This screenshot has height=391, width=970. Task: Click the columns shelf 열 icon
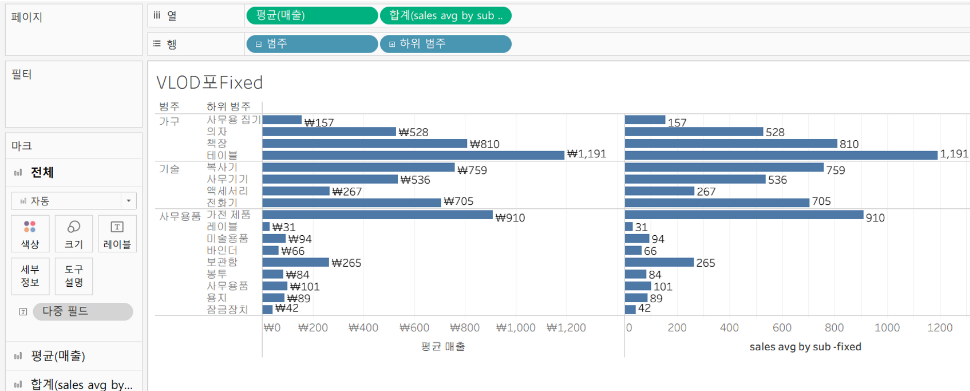[x=157, y=15]
